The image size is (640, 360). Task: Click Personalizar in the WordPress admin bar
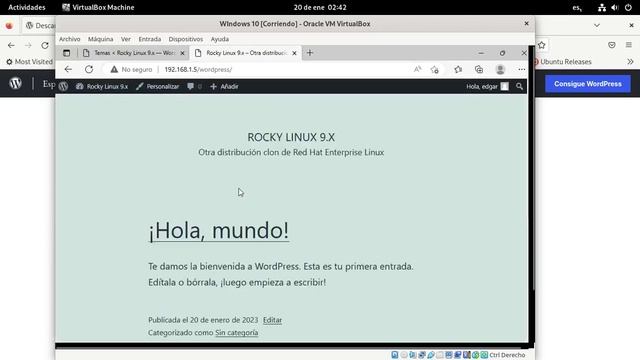(158, 86)
